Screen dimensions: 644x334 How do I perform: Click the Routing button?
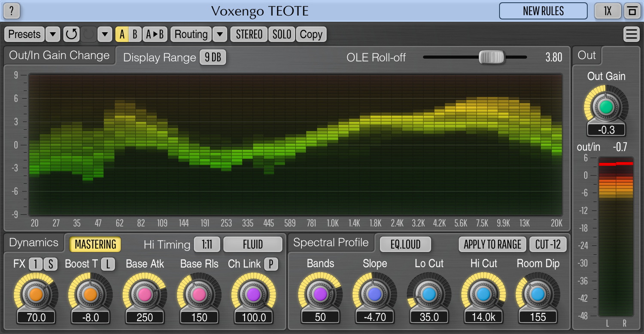pos(191,34)
